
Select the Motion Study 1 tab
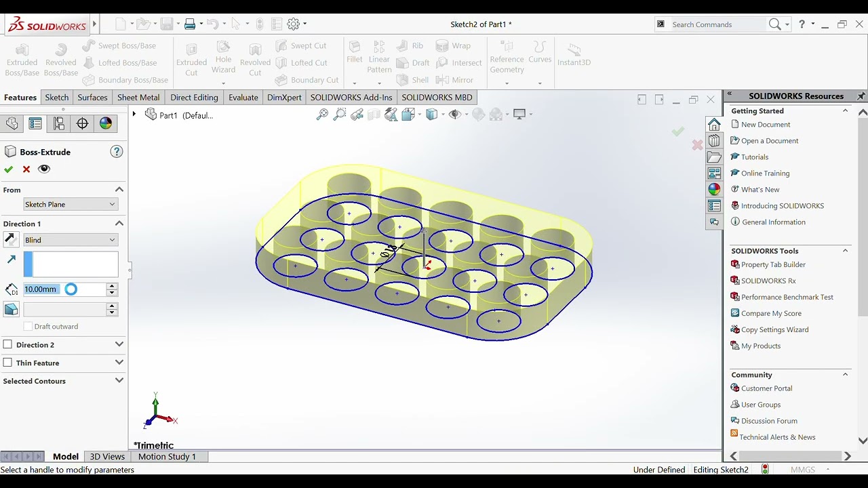point(167,457)
